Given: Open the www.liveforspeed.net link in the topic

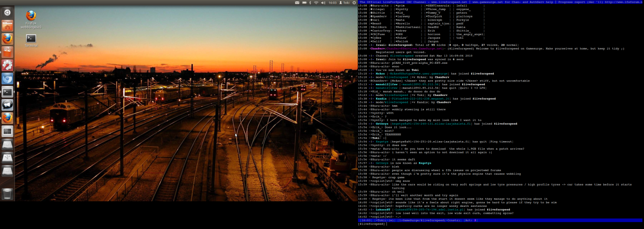Looking at the screenshot, I should tap(449, 2).
